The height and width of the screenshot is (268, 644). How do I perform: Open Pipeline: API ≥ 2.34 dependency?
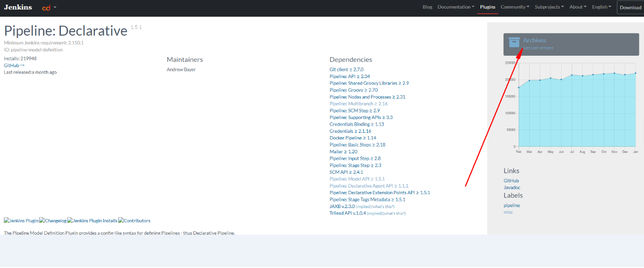click(350, 76)
